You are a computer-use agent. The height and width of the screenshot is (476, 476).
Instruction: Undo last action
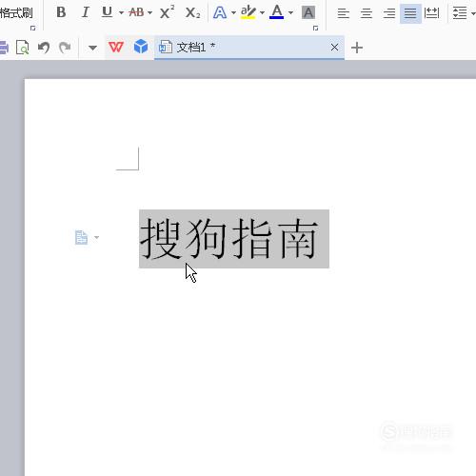pos(44,48)
